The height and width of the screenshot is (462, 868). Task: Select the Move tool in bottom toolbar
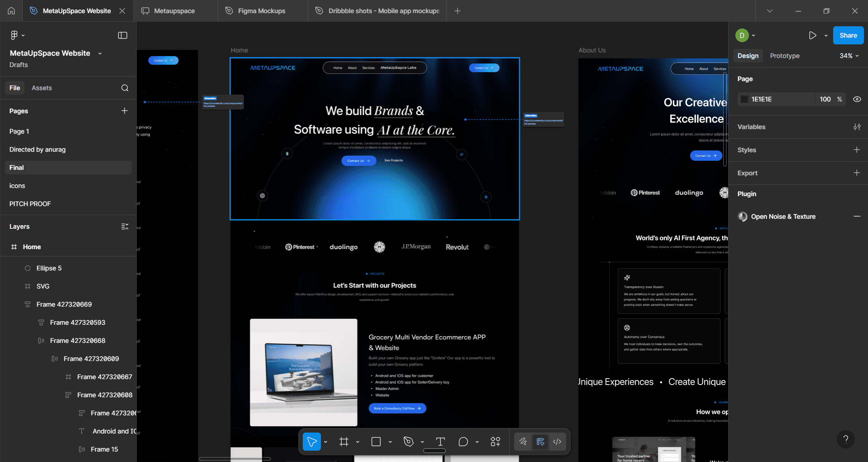pyautogui.click(x=312, y=442)
